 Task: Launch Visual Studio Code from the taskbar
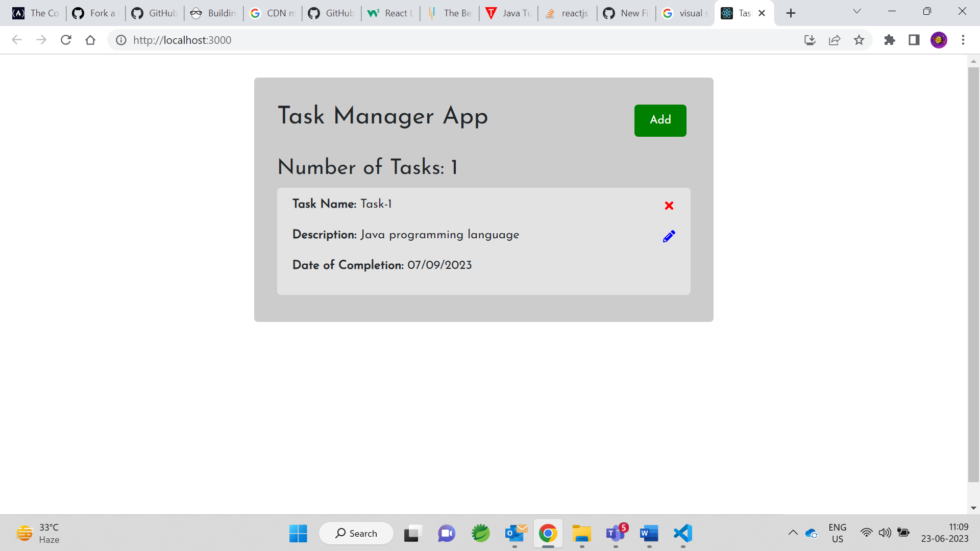tap(682, 533)
